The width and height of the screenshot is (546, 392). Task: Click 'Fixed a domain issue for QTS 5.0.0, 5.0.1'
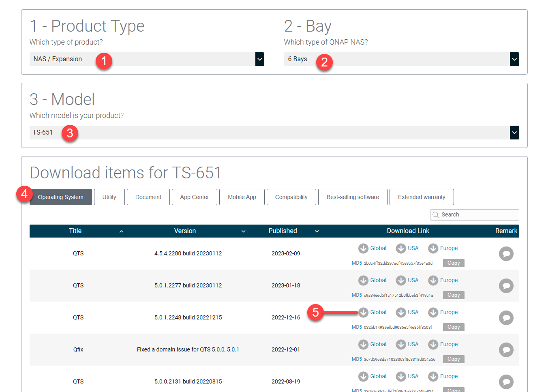(188, 349)
